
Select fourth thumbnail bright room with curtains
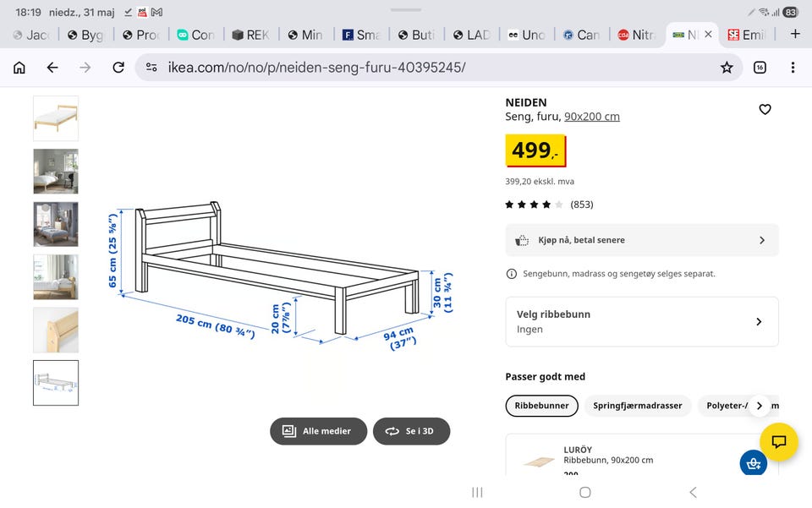pos(56,276)
